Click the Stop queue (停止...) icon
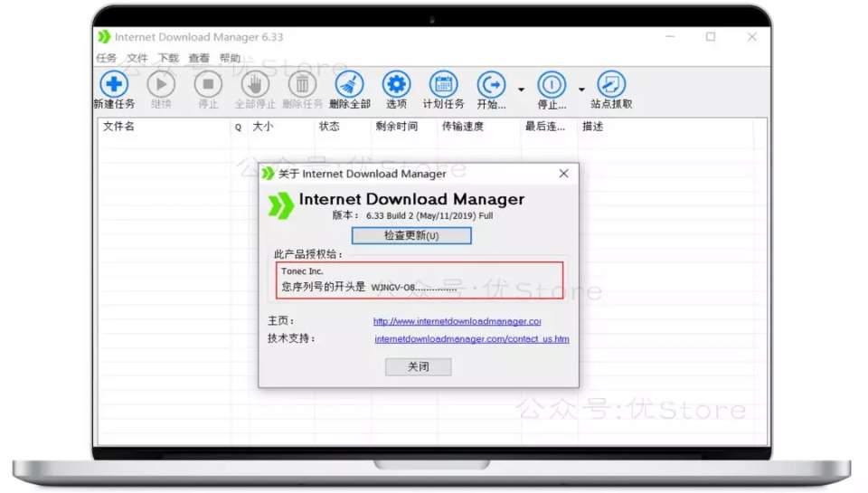The width and height of the screenshot is (868, 493). pos(552,84)
